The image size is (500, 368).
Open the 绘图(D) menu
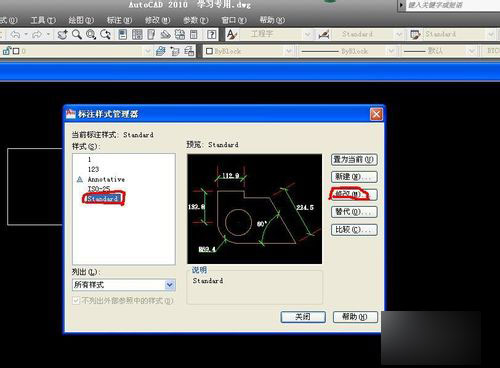[x=81, y=20]
